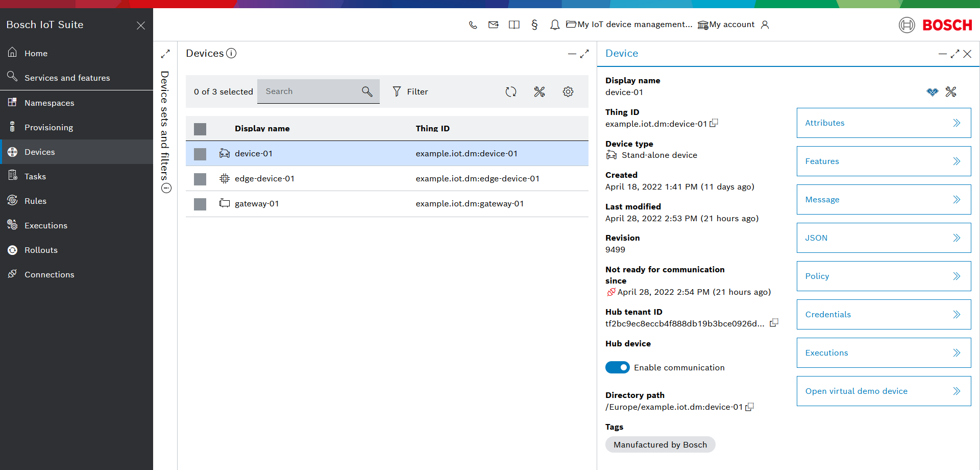The height and width of the screenshot is (470, 980).
Task: Sort by Thing ID column
Action: 432,129
